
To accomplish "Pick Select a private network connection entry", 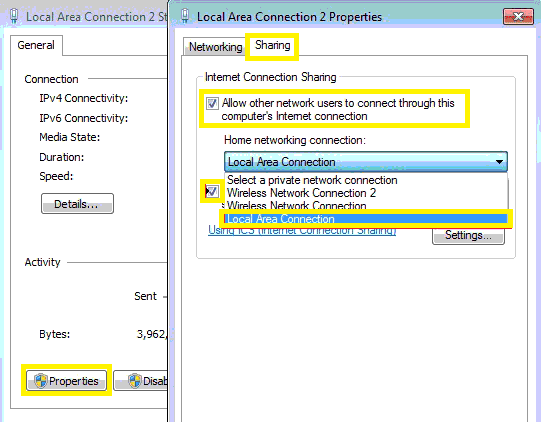I will (312, 180).
